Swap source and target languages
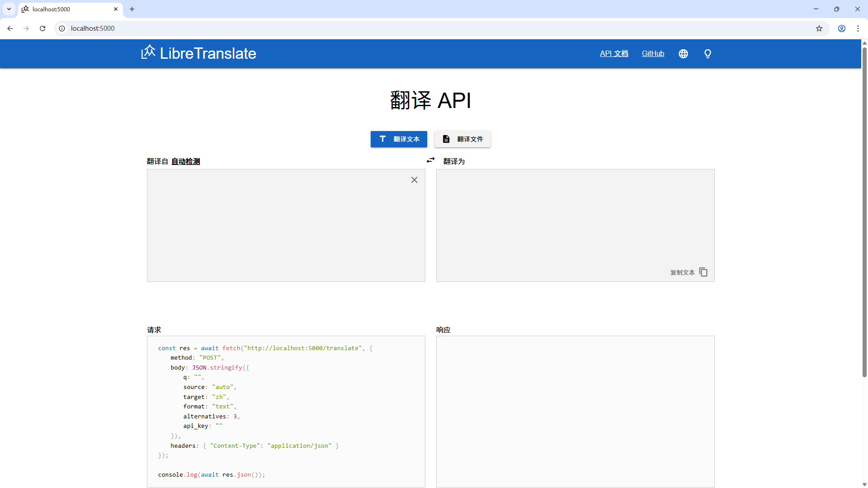The height and width of the screenshot is (488, 868). pos(430,160)
